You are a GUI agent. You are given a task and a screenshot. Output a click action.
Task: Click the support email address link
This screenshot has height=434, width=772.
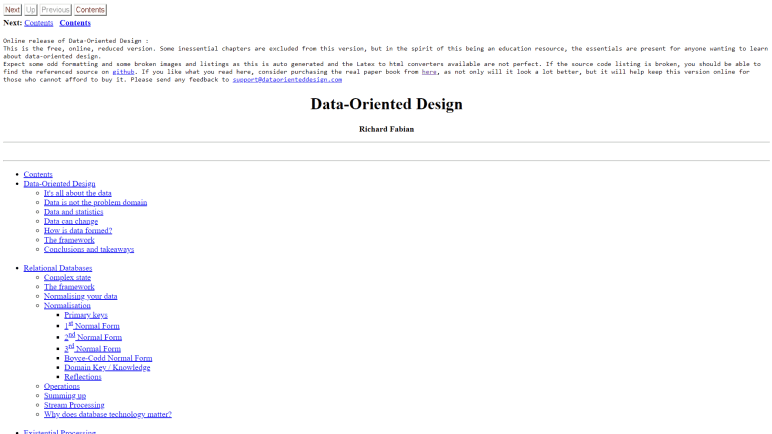coord(287,80)
